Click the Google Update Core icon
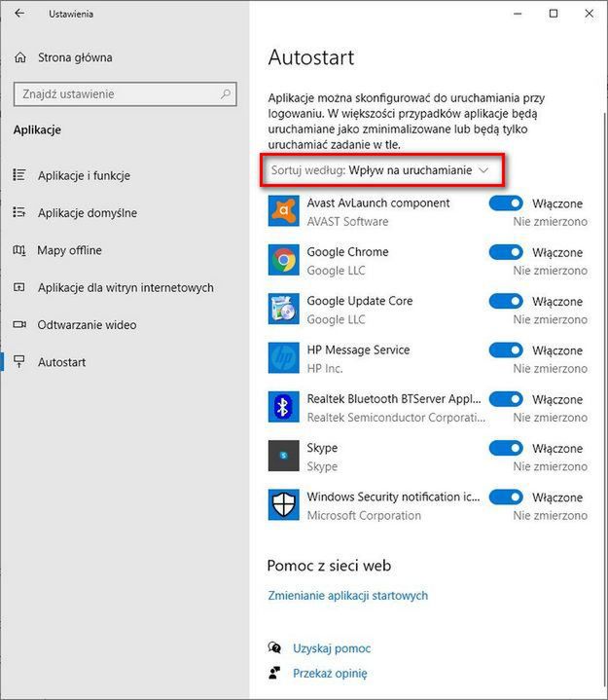This screenshot has width=608, height=700. (x=283, y=309)
